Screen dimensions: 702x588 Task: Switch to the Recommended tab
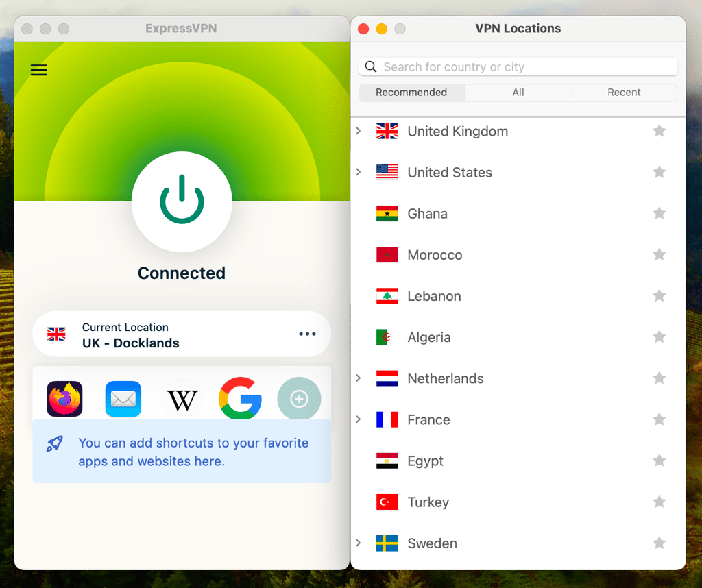(411, 93)
